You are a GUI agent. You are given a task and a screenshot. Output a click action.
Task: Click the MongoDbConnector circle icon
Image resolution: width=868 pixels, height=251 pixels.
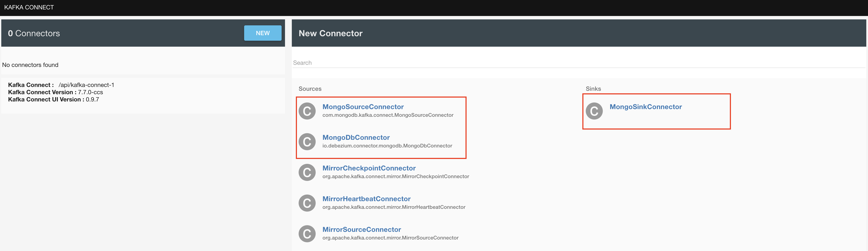point(307,142)
